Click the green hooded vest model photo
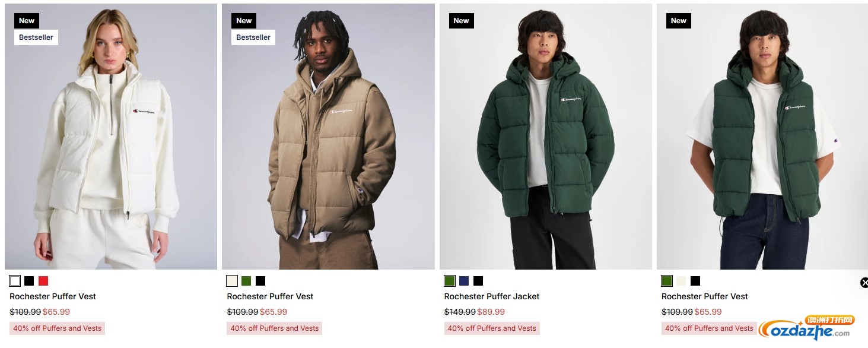The height and width of the screenshot is (348, 868). click(762, 137)
